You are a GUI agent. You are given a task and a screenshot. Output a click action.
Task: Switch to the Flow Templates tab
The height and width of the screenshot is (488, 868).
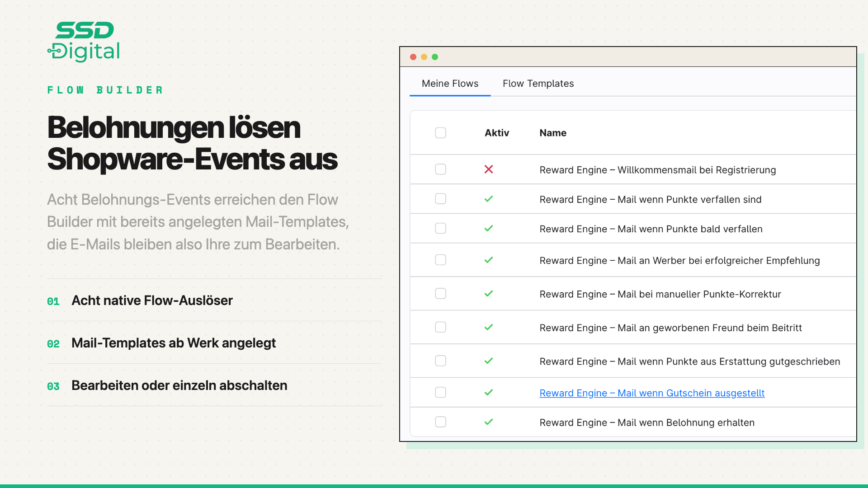[x=538, y=84]
